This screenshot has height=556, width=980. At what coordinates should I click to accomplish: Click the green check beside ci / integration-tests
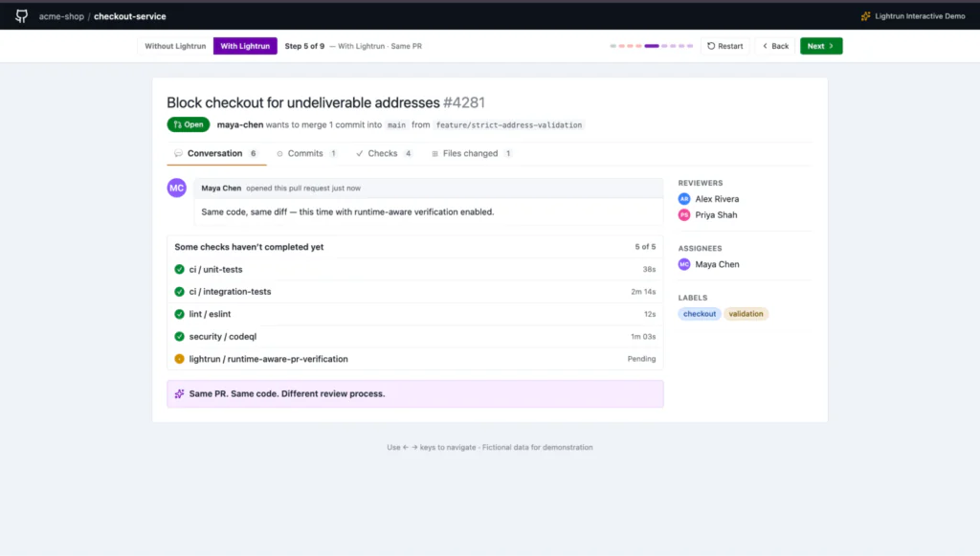pyautogui.click(x=179, y=292)
